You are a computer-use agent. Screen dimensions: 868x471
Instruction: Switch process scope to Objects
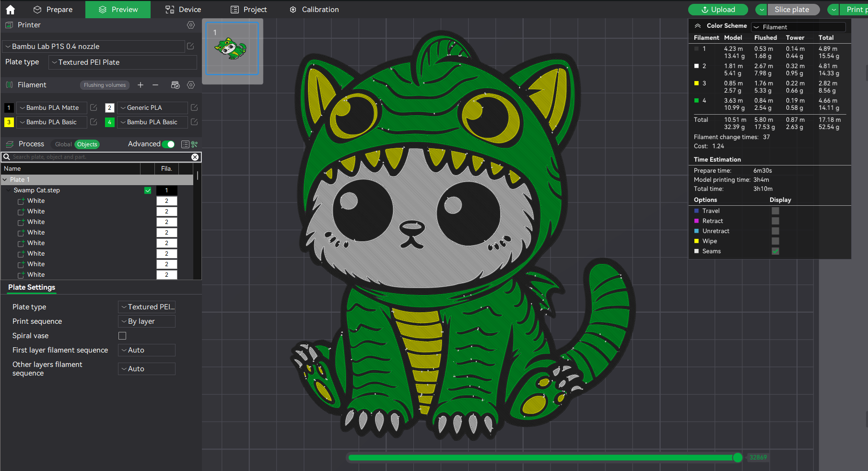pyautogui.click(x=87, y=144)
